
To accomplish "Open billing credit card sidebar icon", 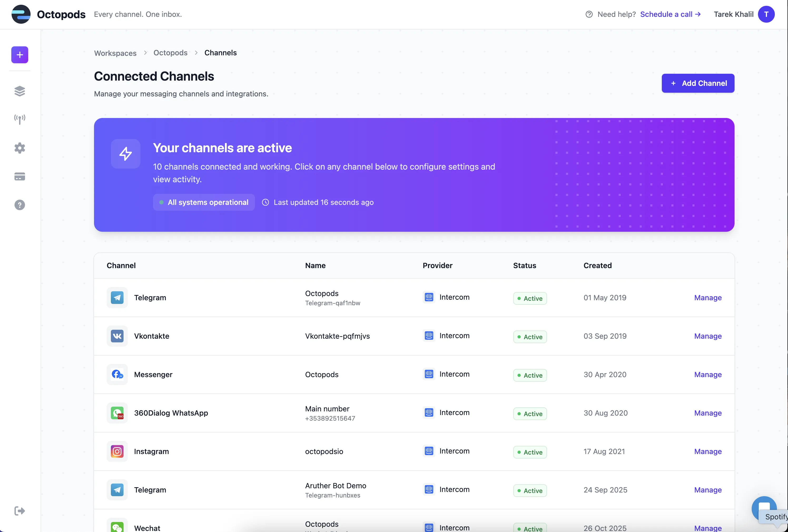I will click(20, 176).
